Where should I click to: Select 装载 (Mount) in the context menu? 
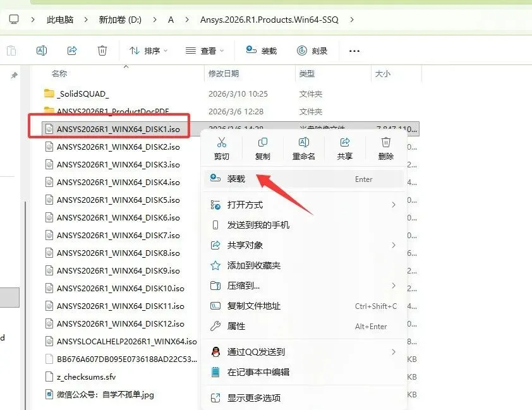(x=304, y=179)
